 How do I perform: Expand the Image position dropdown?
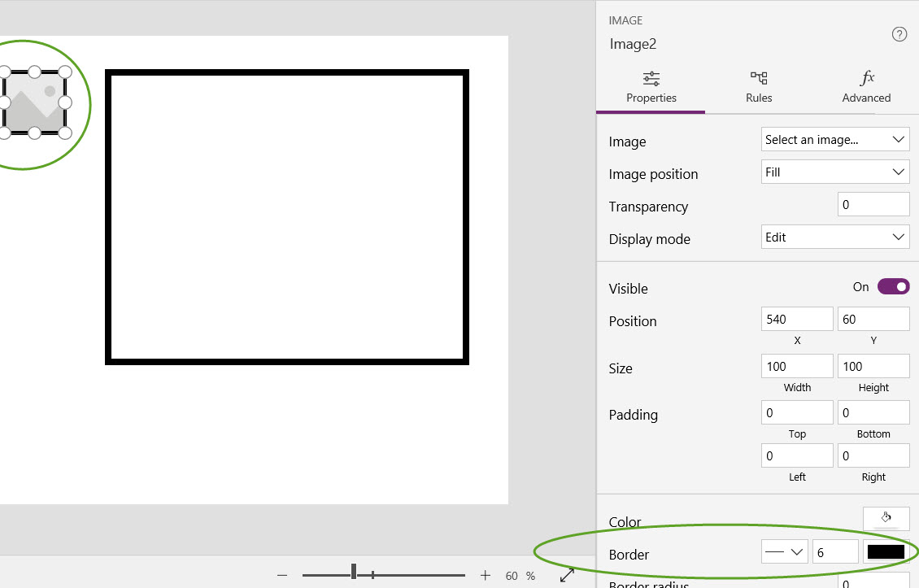pos(834,172)
